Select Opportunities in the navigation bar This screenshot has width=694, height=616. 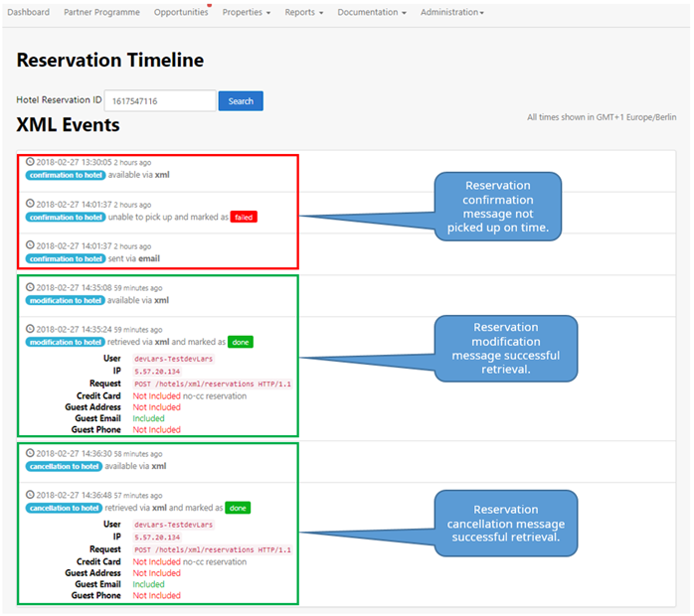[181, 13]
